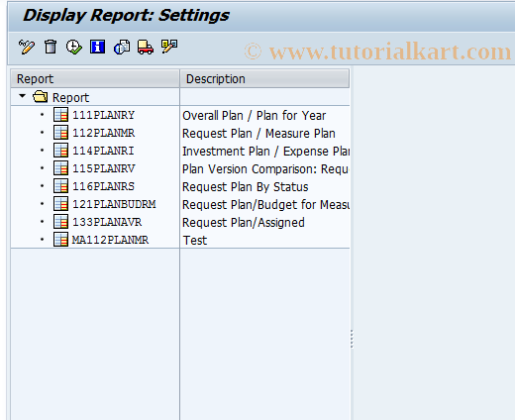Click the Report folder label
Viewport: 515px width, 420px height.
tap(70, 98)
